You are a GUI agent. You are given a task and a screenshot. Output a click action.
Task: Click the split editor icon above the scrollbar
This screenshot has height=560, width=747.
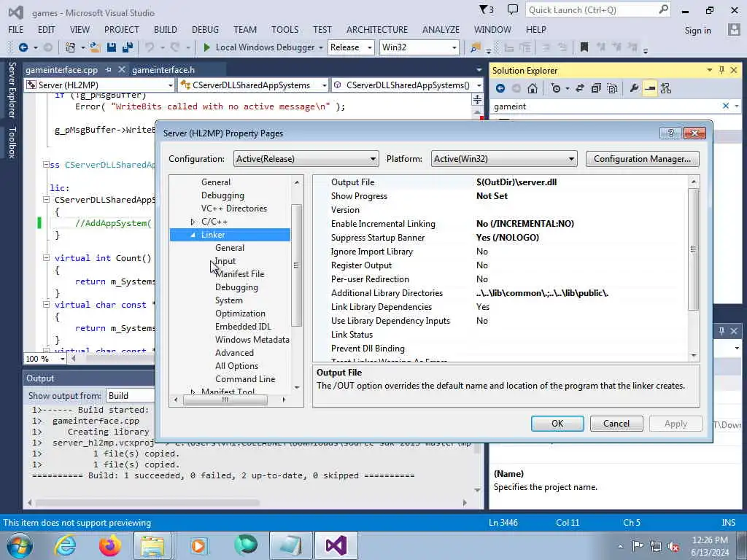(477, 99)
